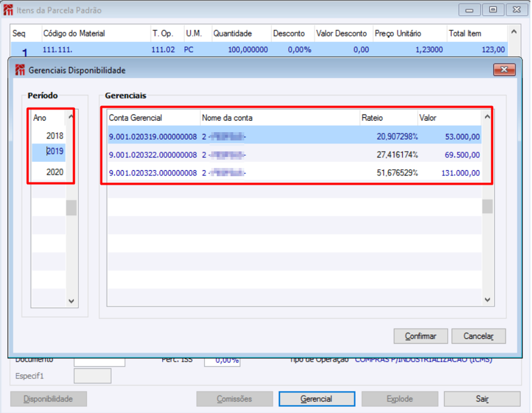Click unit price 1,23000 in the item row
The height and width of the screenshot is (413, 532).
point(429,50)
